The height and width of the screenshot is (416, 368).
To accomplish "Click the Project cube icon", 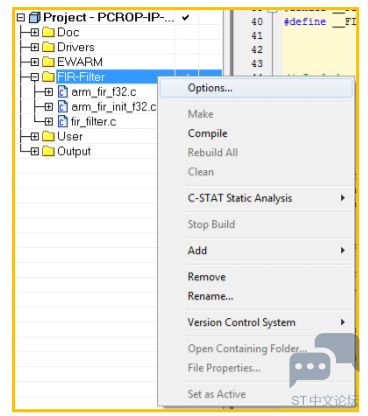I will [x=35, y=17].
